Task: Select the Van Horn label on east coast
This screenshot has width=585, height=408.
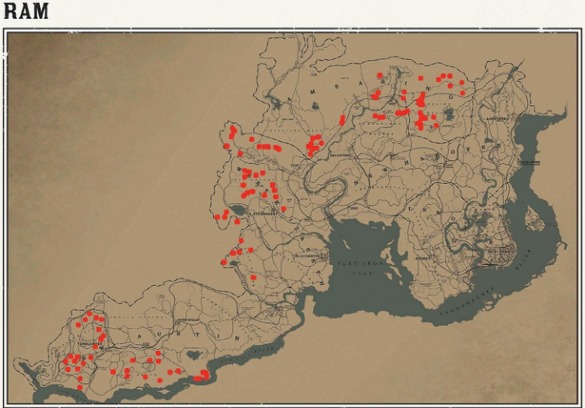Action: [530, 163]
